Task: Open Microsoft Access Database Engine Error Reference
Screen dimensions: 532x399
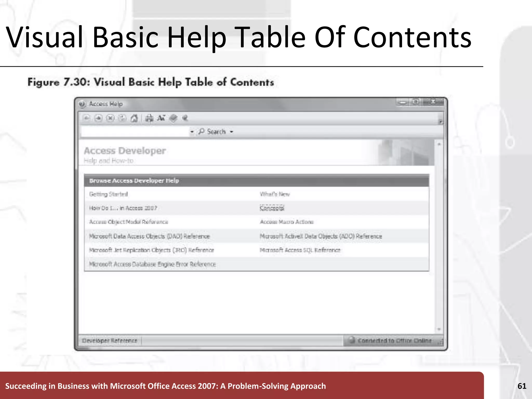Action: pos(152,264)
